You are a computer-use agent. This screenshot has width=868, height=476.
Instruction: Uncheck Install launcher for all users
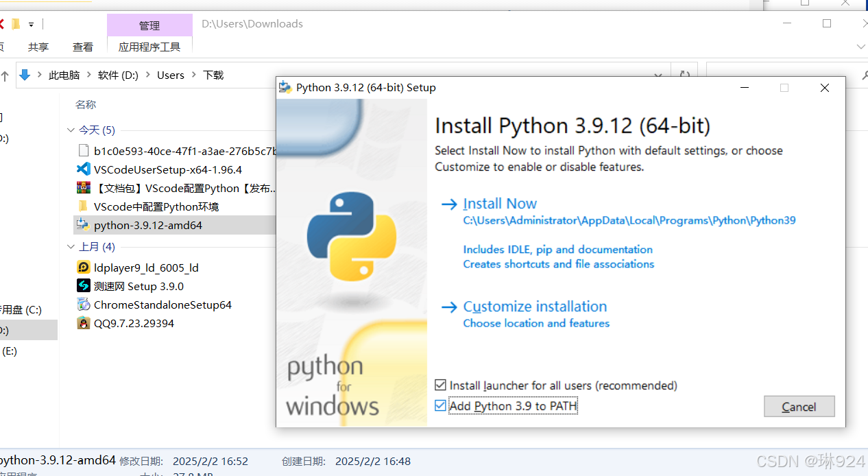(x=440, y=385)
